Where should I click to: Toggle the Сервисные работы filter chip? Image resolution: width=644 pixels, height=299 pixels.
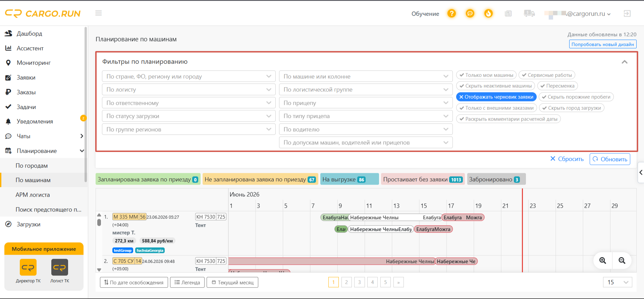point(547,75)
